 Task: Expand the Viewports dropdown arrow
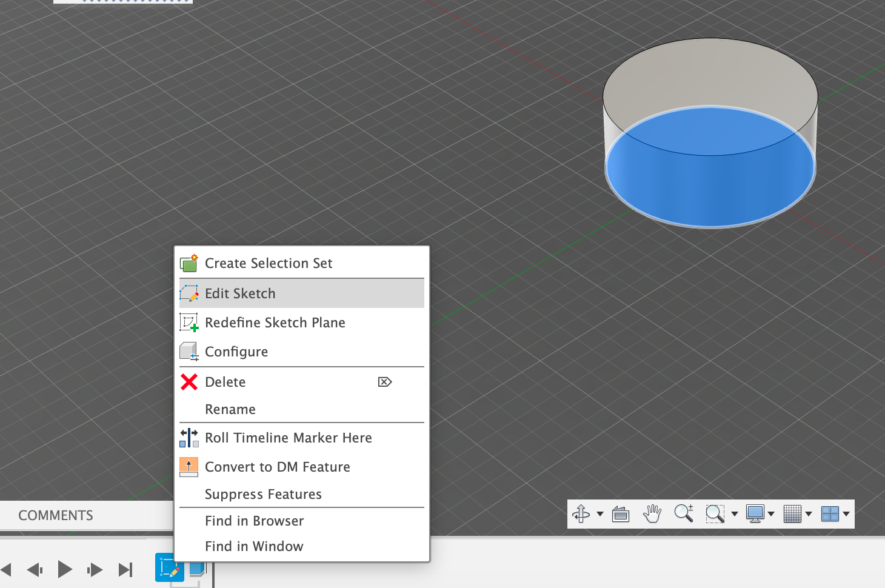[x=846, y=514]
